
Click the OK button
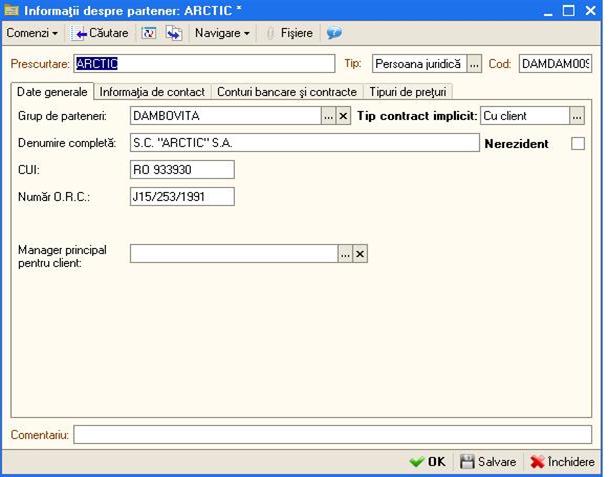[x=427, y=461]
